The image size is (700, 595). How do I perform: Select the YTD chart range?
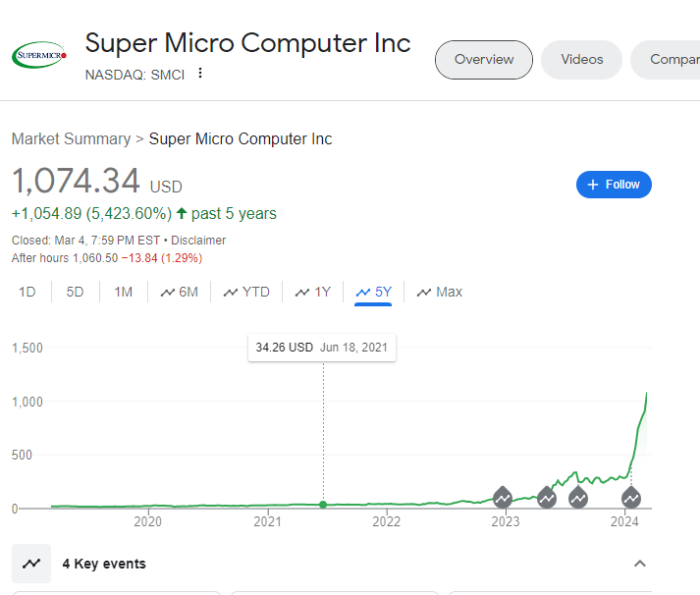246,292
